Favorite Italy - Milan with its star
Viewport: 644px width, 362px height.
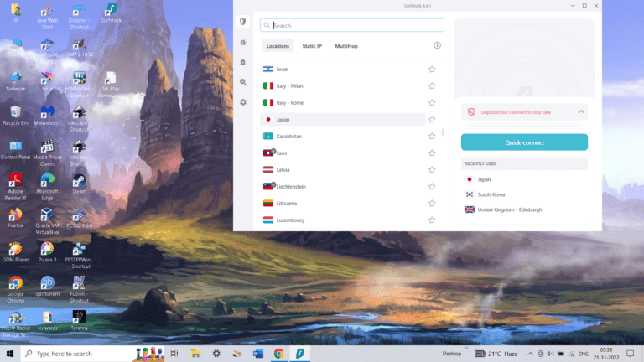click(x=432, y=86)
